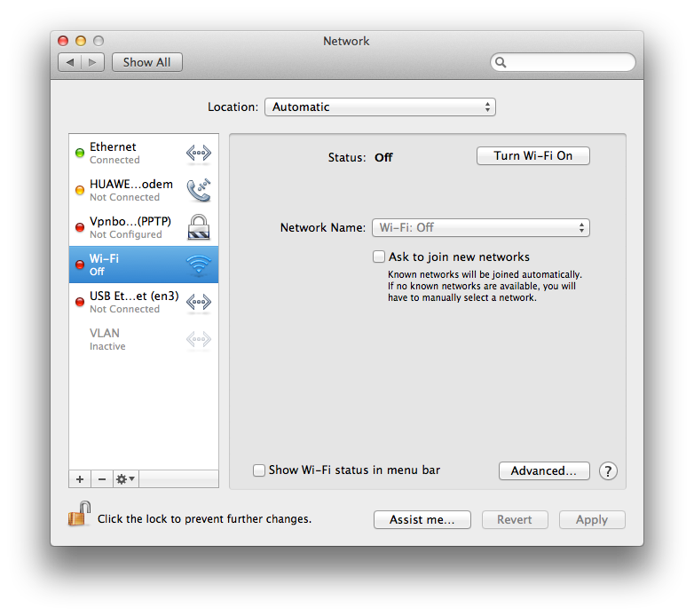Click the lock icon to prevent changes
The image size is (694, 616).
79,514
